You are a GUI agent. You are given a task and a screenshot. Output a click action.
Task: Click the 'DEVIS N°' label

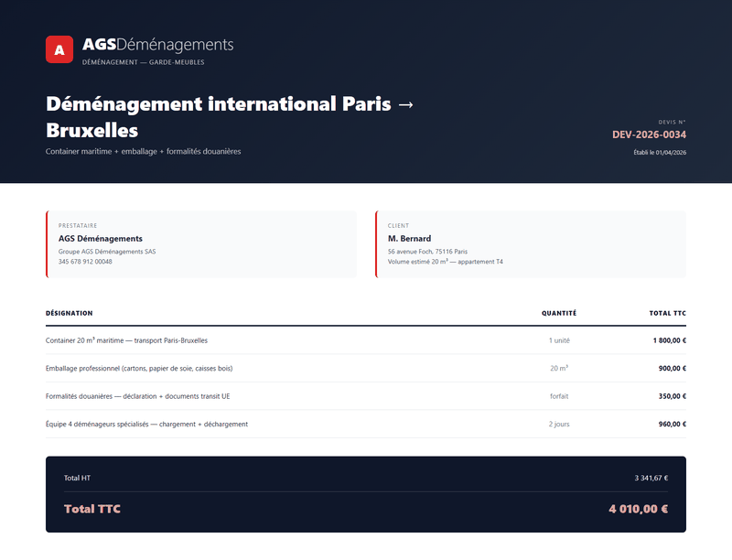tap(672, 123)
